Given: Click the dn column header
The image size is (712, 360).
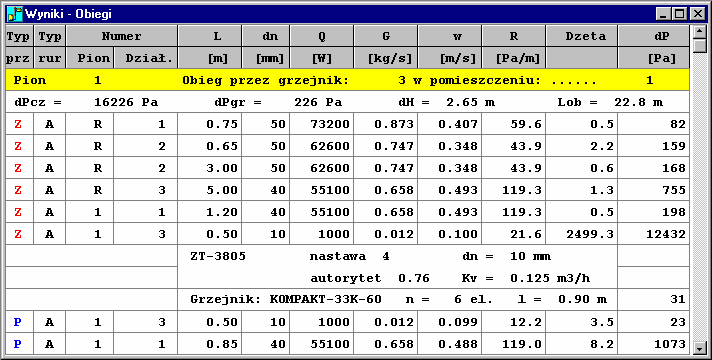Looking at the screenshot, I should [x=266, y=36].
